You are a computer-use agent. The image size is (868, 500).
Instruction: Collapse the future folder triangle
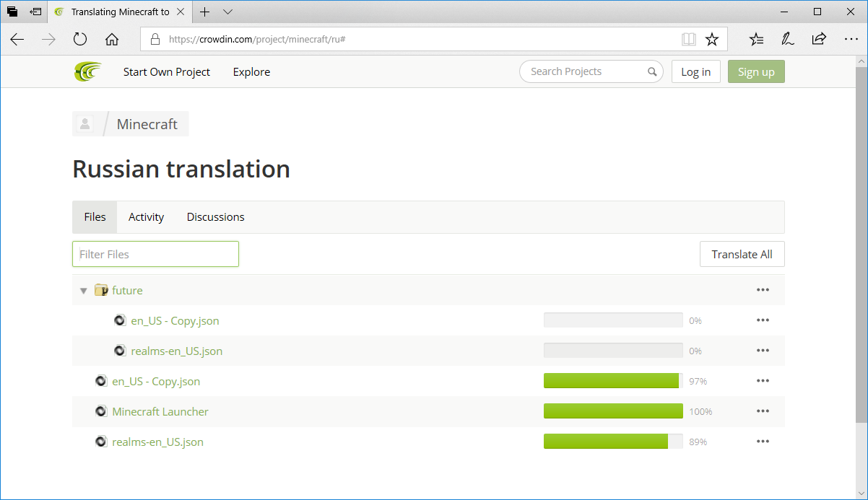point(84,291)
